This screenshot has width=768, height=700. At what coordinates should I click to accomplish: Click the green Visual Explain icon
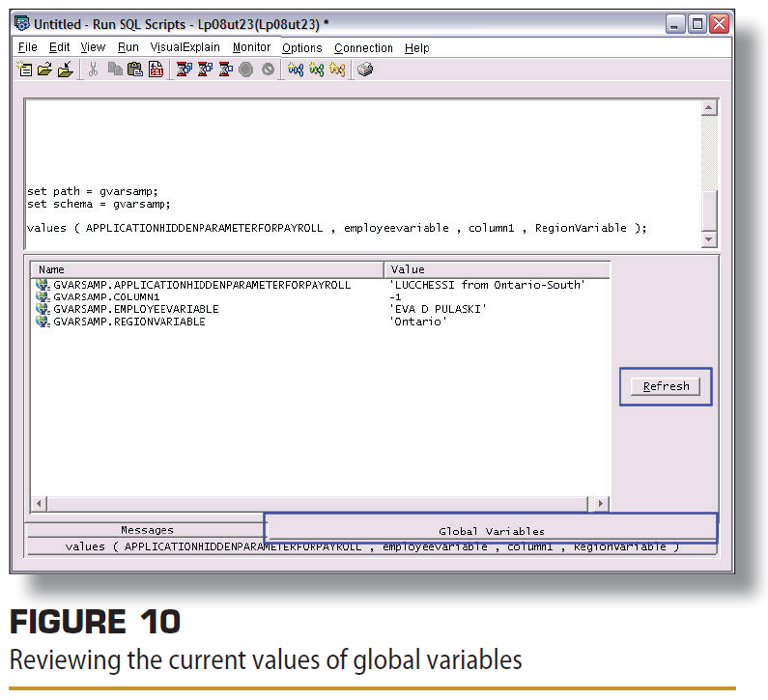[317, 70]
